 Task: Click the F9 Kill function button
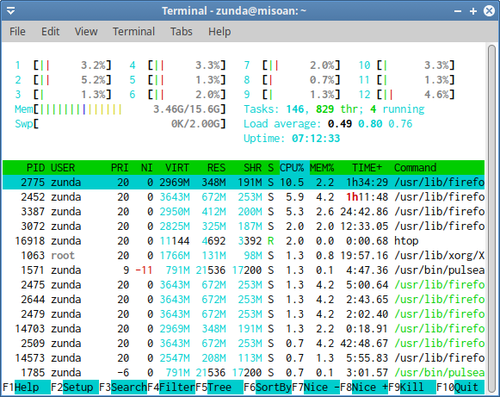click(x=412, y=387)
